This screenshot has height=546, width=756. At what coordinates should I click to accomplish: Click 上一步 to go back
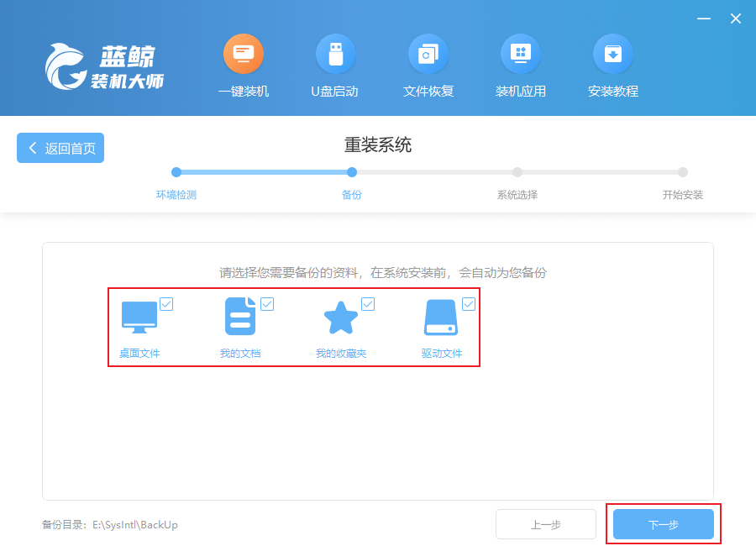point(545,524)
